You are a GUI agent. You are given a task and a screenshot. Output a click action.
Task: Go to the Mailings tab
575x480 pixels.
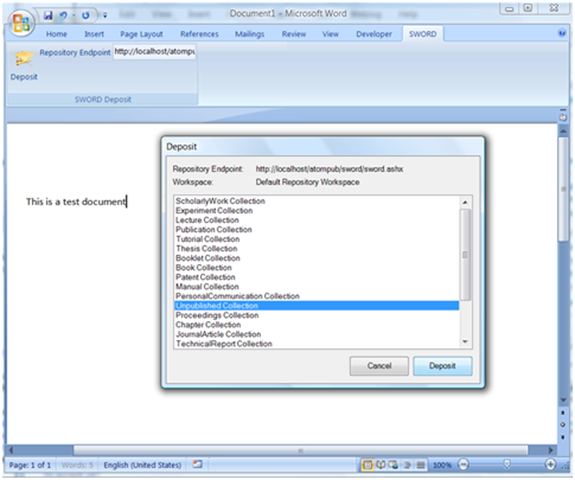tap(249, 34)
